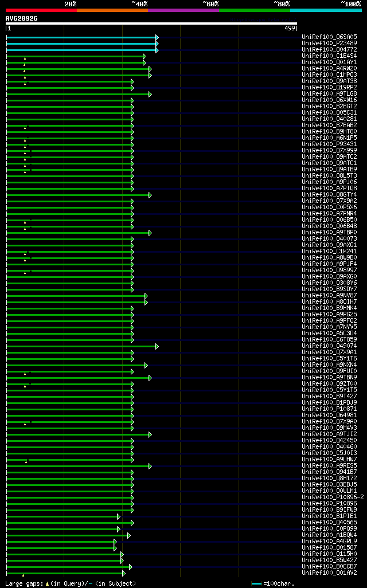Click the yellow gap marker on the UniRef100_C1E4S4 row
Viewport: 367px width, 588px height.
[x=25, y=58]
